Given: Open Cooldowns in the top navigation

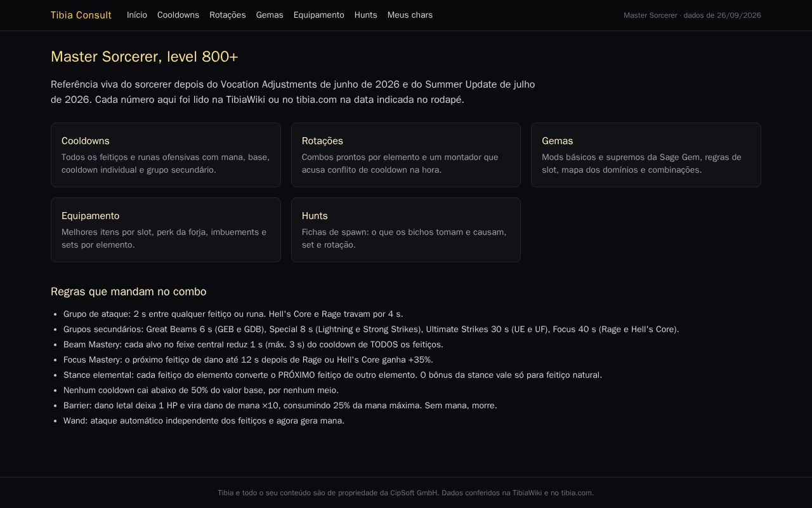Looking at the screenshot, I should [x=178, y=15].
